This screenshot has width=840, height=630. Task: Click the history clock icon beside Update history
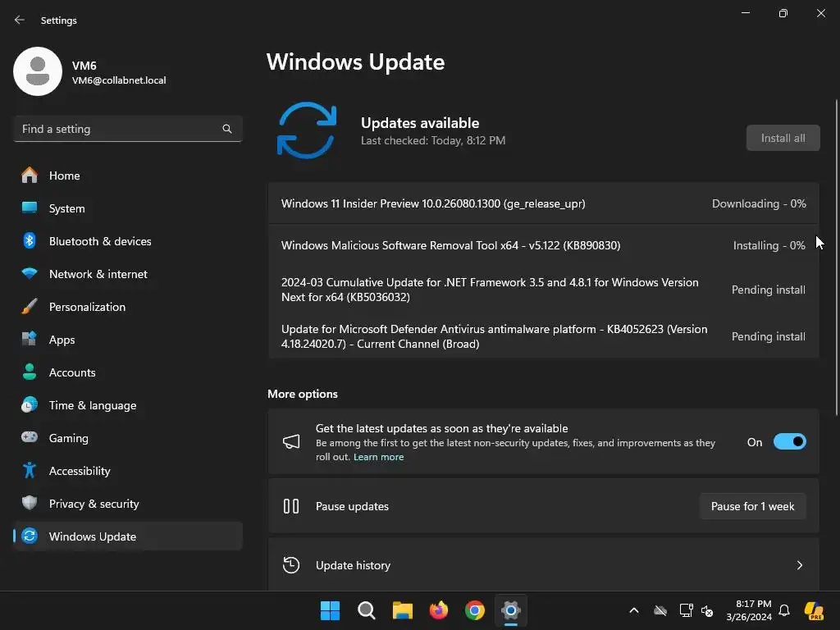pyautogui.click(x=291, y=564)
